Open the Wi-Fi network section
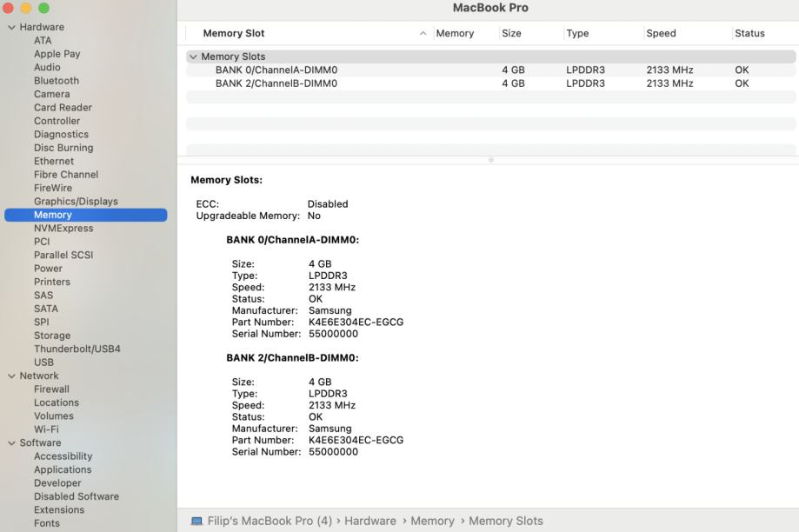799x532 pixels. pyautogui.click(x=46, y=429)
